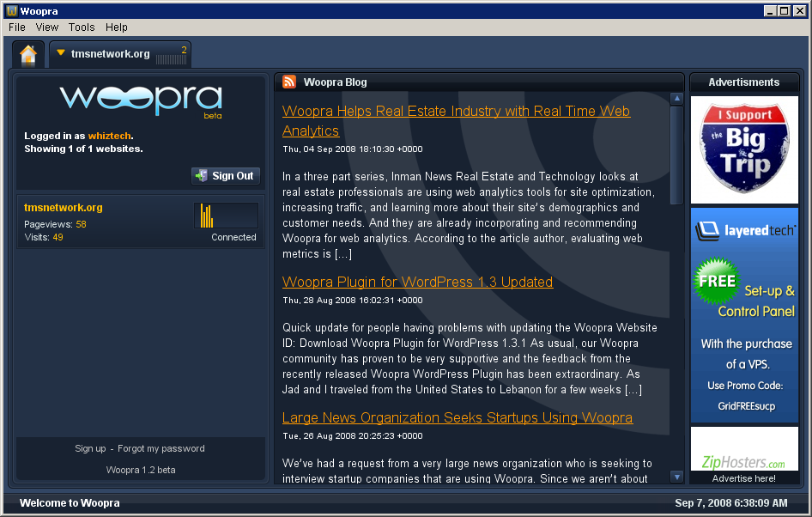
Task: Click the Tue, 26 Aug 2008 20:25:23 date
Action: (x=353, y=436)
